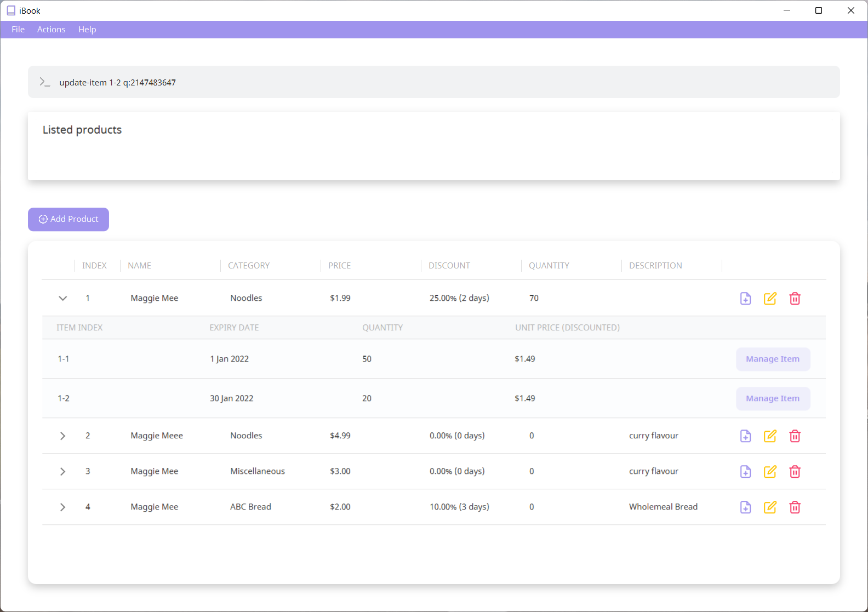Delete the Maggie Meee product
Viewport: 868px width, 612px height.
(795, 436)
